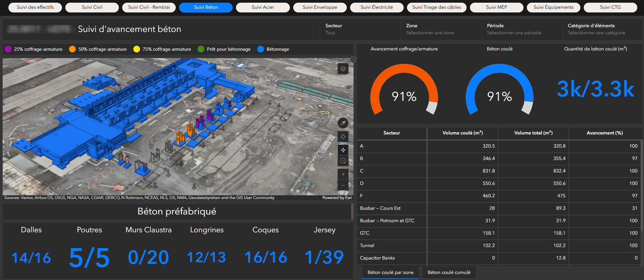Image resolution: width=644 pixels, height=280 pixels.
Task: Select the Capacitor Banks row
Action: tap(499, 258)
